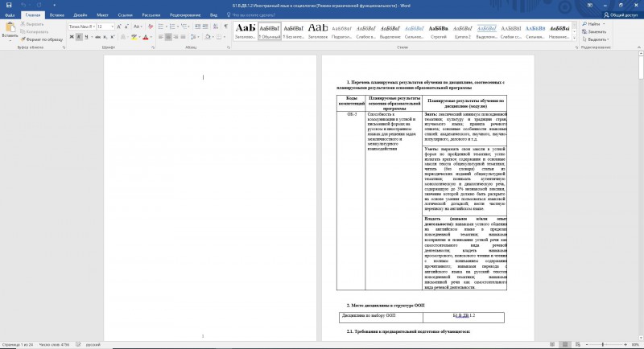Click Replace (Заменить) in the editing group
The height and width of the screenshot is (349, 644).
coord(594,31)
